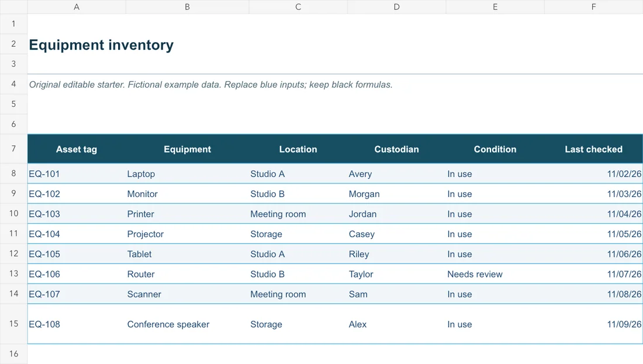Viewport: 643px width, 364px height.
Task: Select column B header
Action: tap(188, 7)
